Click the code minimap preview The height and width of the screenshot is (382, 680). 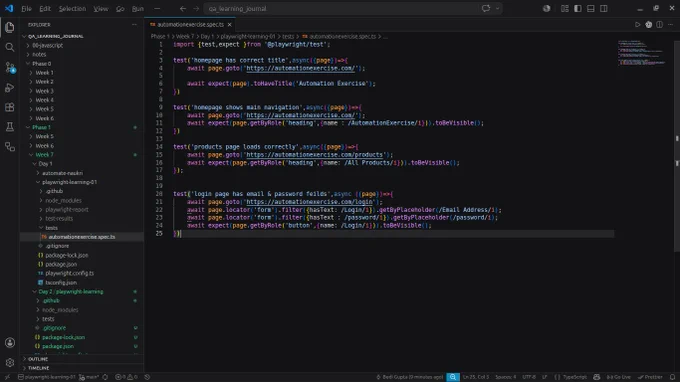642,52
